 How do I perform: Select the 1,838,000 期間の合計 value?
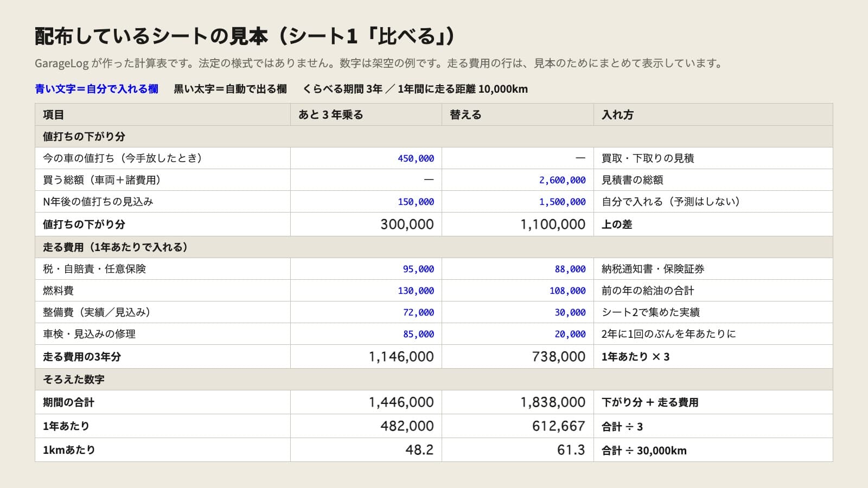553,402
